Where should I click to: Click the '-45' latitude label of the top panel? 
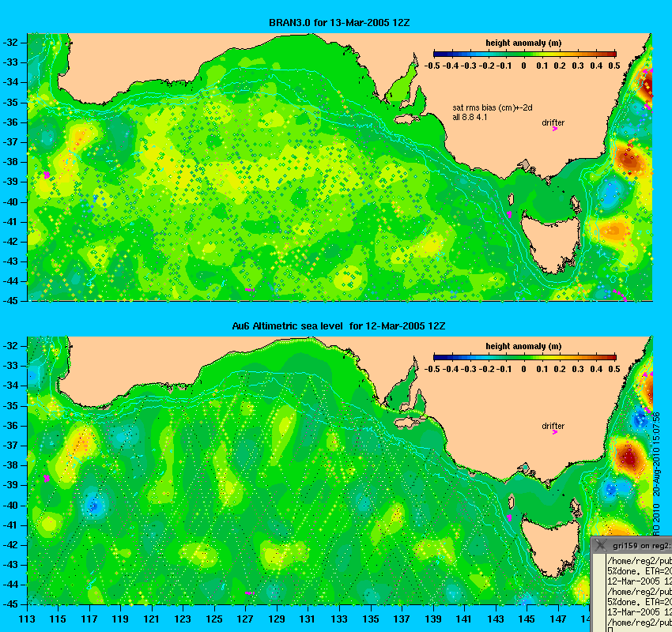point(10,300)
